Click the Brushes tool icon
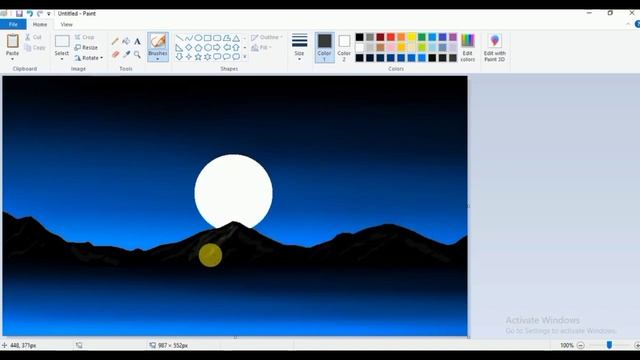The height and width of the screenshot is (360, 640). (x=158, y=41)
